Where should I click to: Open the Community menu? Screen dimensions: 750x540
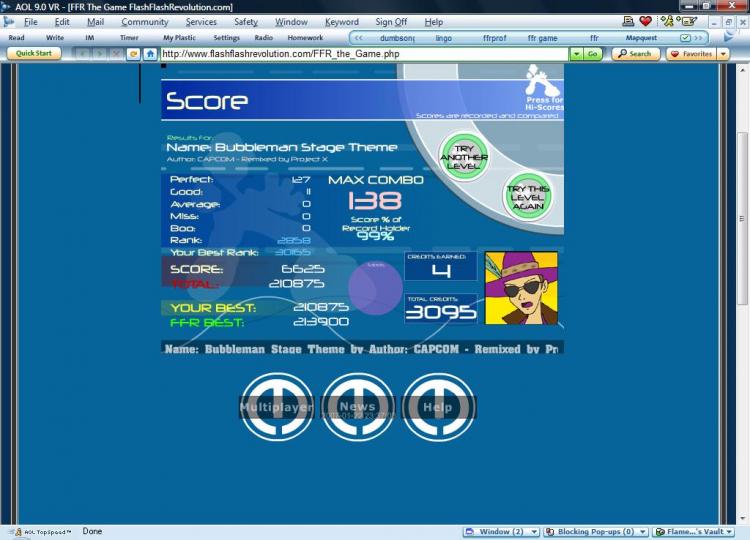[145, 22]
